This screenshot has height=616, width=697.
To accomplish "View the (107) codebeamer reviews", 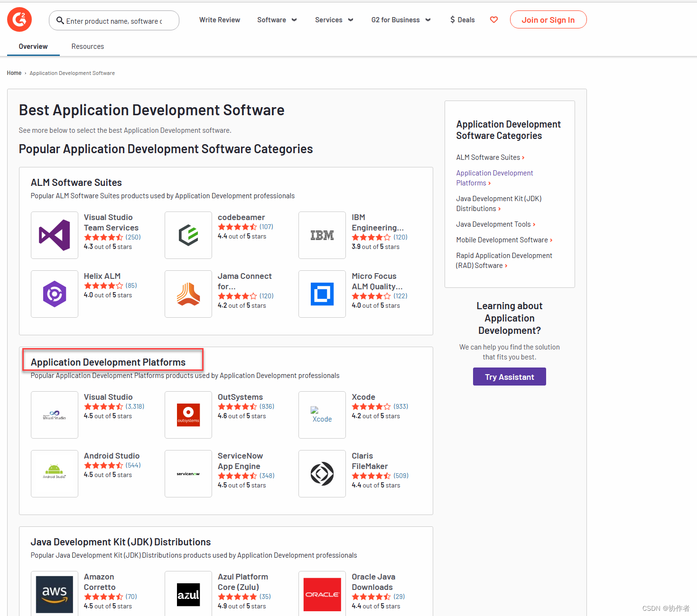I will tap(266, 227).
